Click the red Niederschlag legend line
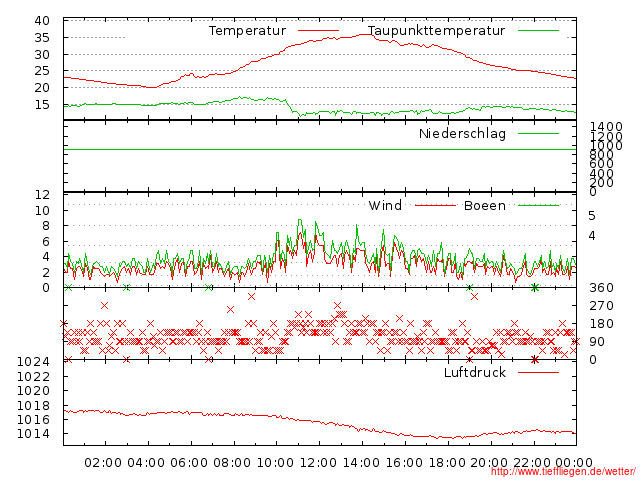This screenshot has width=640, height=480. click(538, 133)
